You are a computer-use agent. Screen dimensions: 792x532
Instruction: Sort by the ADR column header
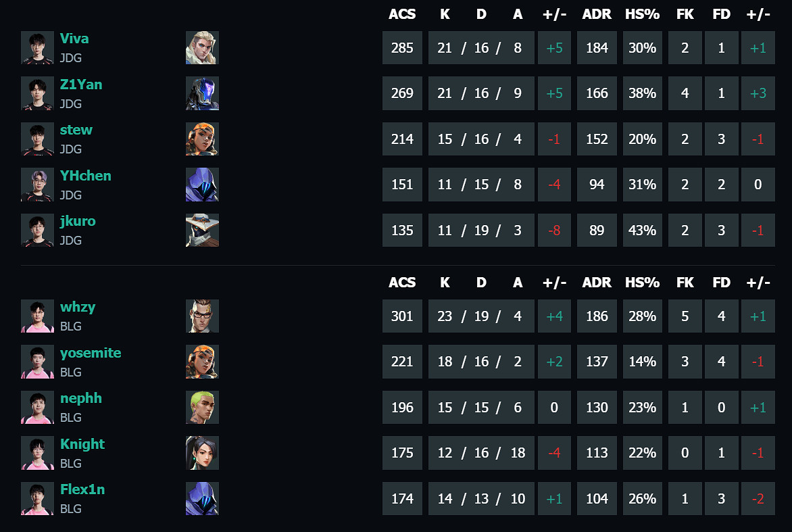[x=597, y=14]
